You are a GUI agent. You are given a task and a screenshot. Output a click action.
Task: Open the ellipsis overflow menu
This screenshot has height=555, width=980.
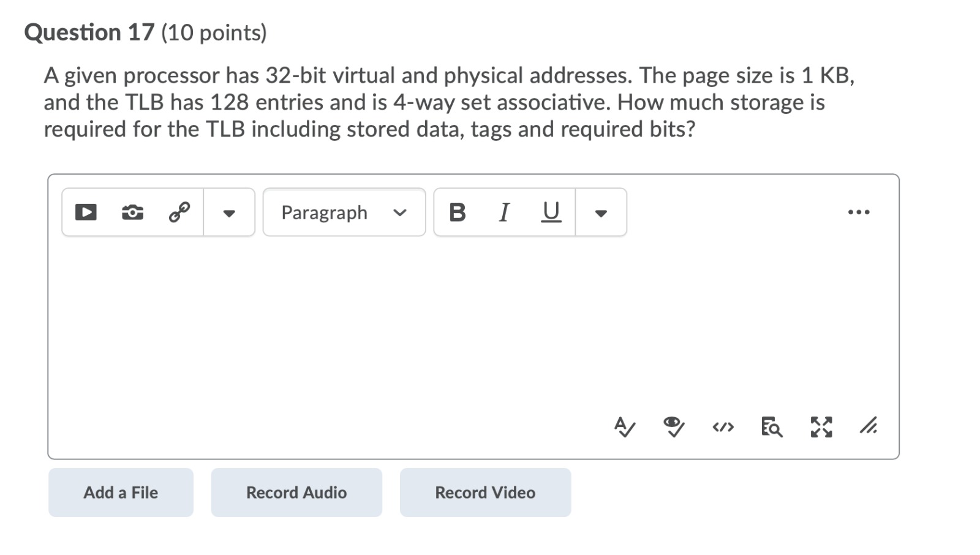[860, 212]
